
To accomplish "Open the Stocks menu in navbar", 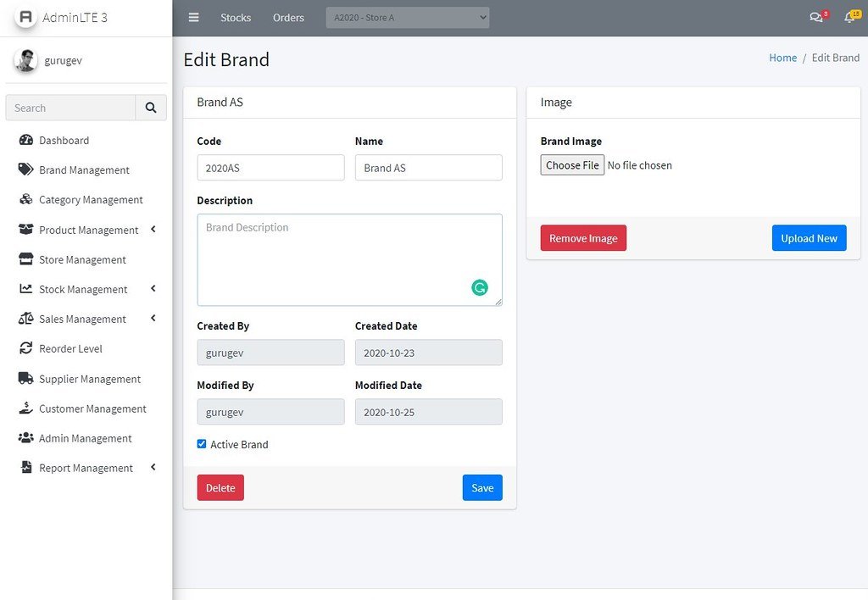I will [x=236, y=18].
